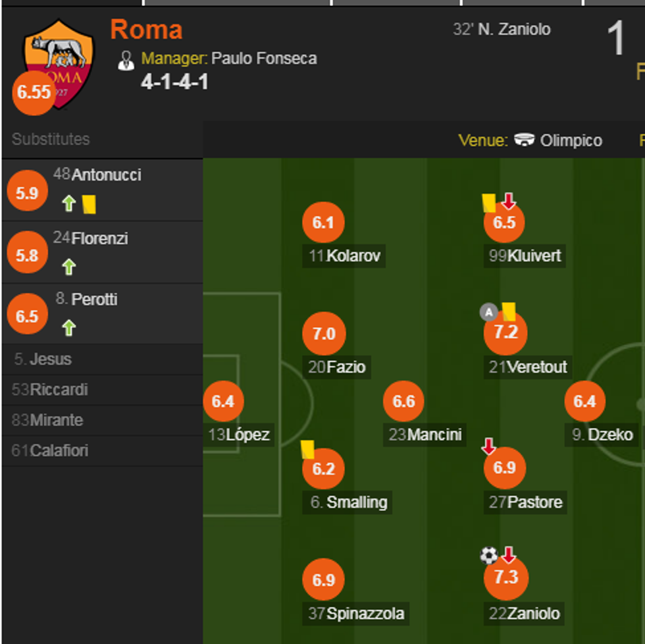Click Pastore's red substituted-off arrow
The height and width of the screenshot is (644, 645).
coord(489,446)
